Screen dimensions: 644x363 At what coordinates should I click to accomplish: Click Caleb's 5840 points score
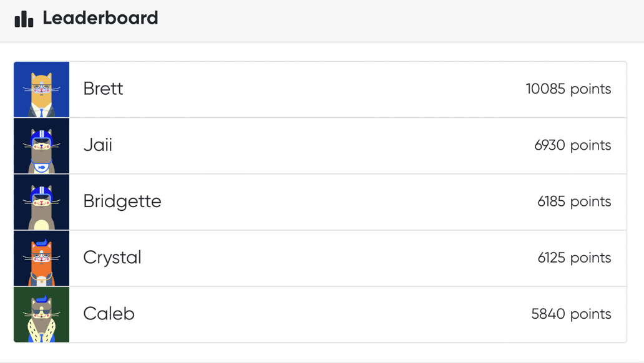(572, 314)
